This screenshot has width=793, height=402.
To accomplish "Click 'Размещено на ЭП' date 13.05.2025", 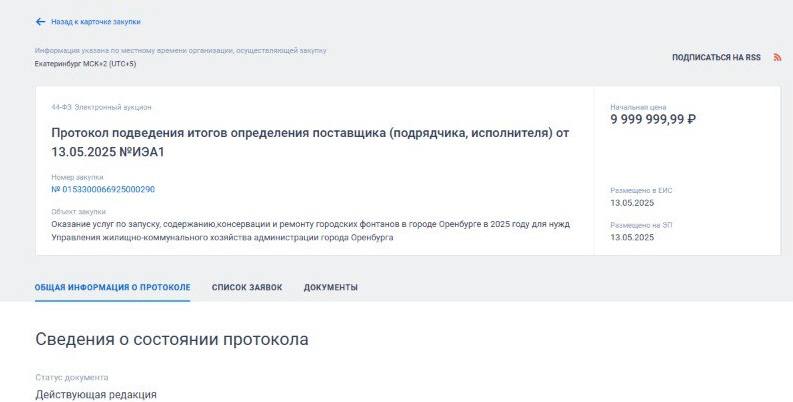I will pyautogui.click(x=632, y=238).
